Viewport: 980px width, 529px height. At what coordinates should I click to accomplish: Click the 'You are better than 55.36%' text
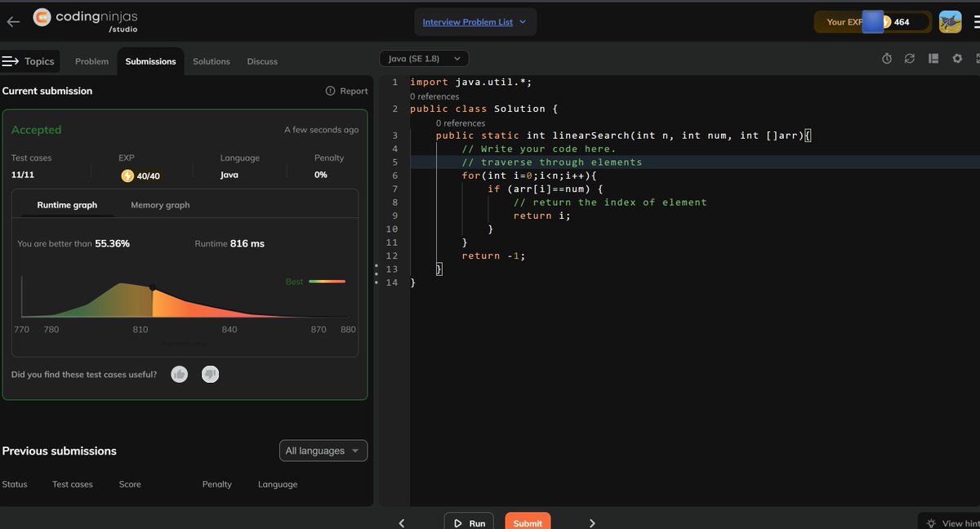coord(73,243)
